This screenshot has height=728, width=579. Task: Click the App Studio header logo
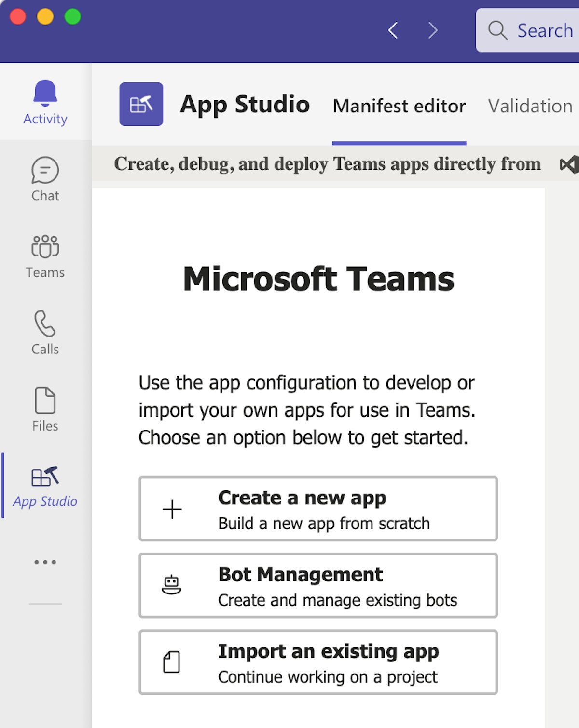(x=141, y=104)
